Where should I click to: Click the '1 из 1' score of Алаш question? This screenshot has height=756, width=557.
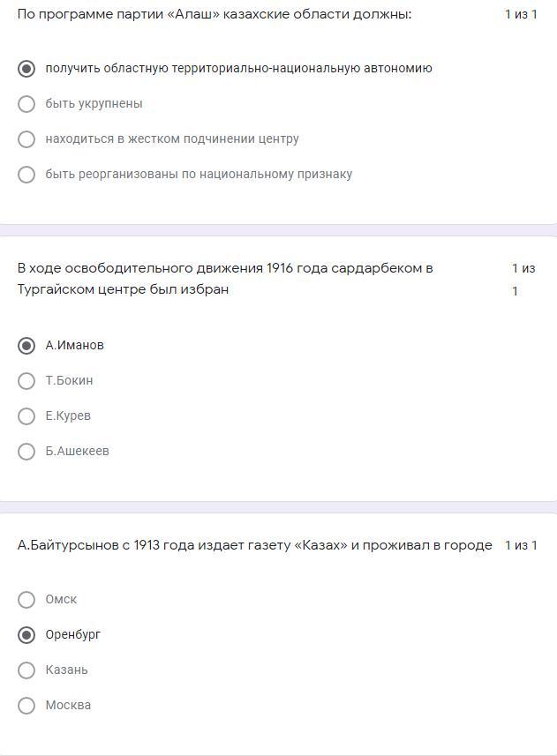click(521, 14)
